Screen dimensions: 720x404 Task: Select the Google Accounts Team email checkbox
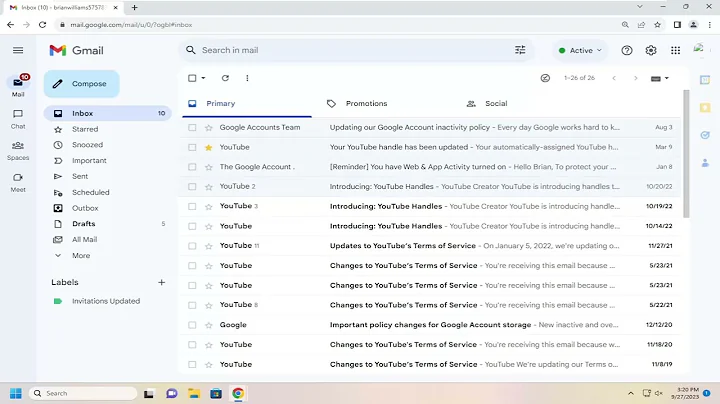point(192,128)
